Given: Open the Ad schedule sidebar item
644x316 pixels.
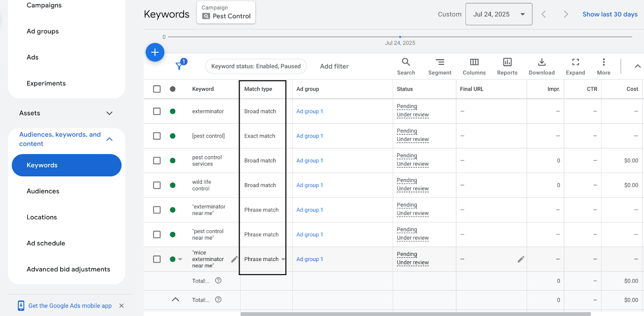Looking at the screenshot, I should (x=46, y=243).
